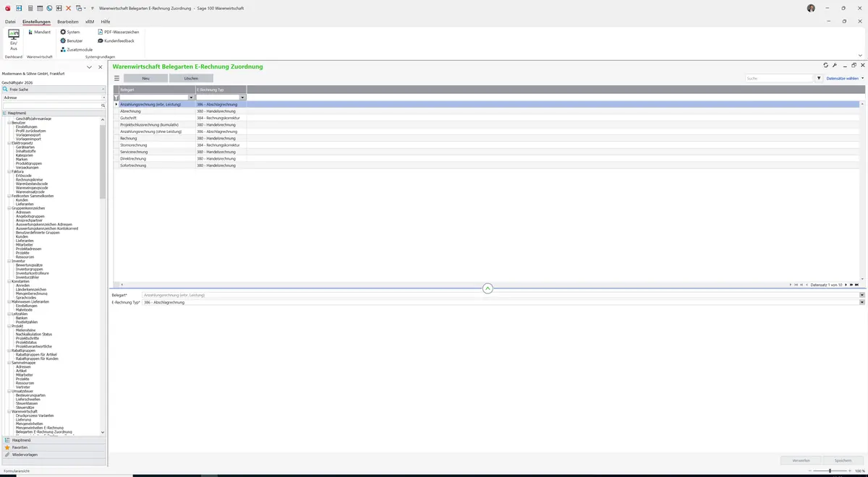
Task: Open PDF-Wasserzeichen settings
Action: click(119, 32)
